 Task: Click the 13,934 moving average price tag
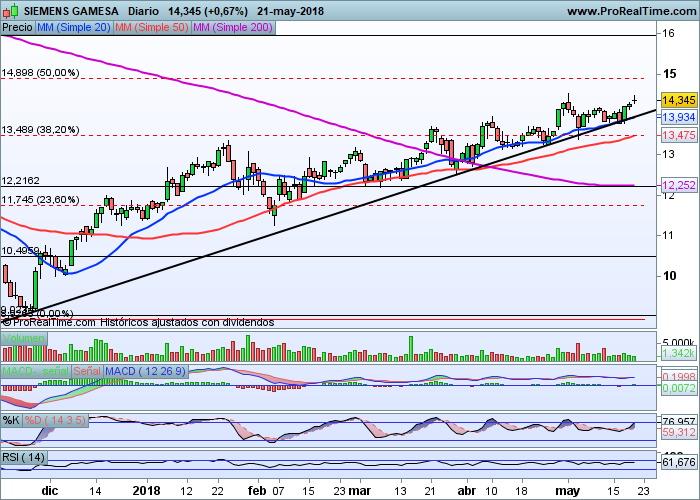tap(678, 117)
